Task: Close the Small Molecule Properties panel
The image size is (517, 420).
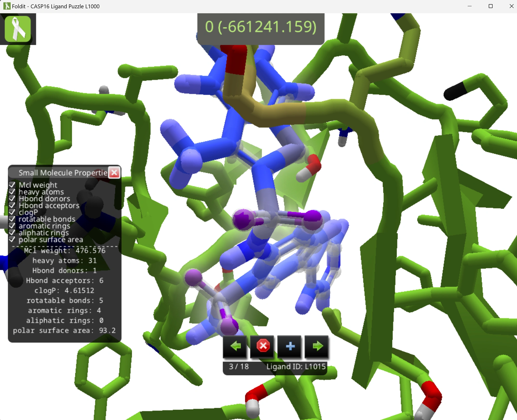Action: point(114,173)
